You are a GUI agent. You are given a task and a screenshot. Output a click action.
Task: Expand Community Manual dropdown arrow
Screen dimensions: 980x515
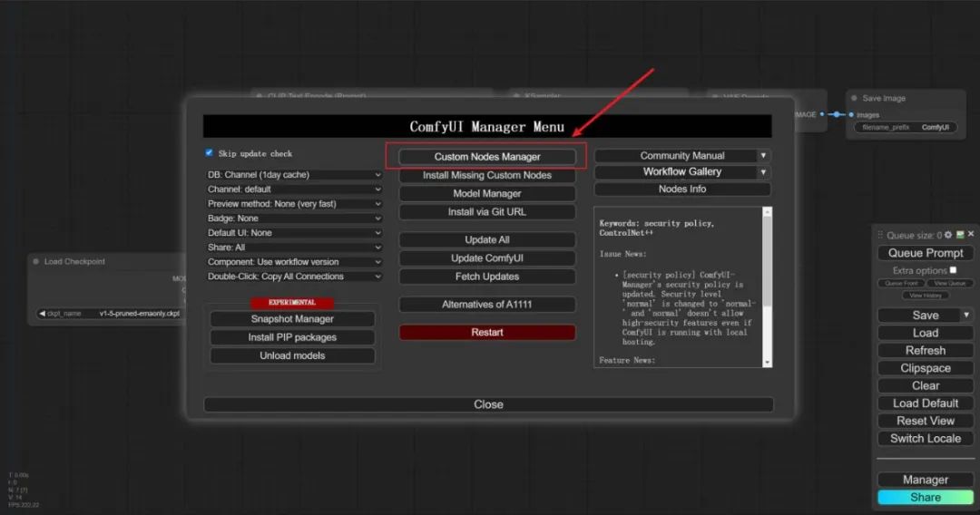(x=764, y=155)
